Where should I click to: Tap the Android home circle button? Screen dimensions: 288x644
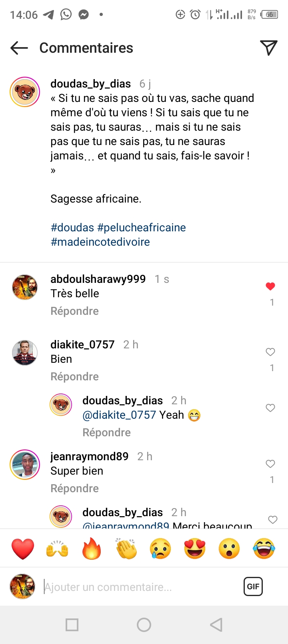tap(144, 625)
